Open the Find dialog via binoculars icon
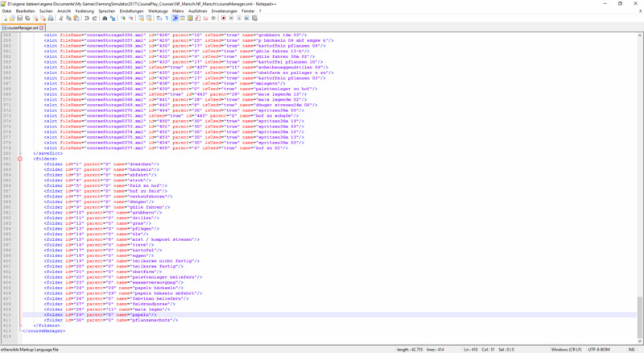Viewport: 644px width, 353px height. click(105, 18)
